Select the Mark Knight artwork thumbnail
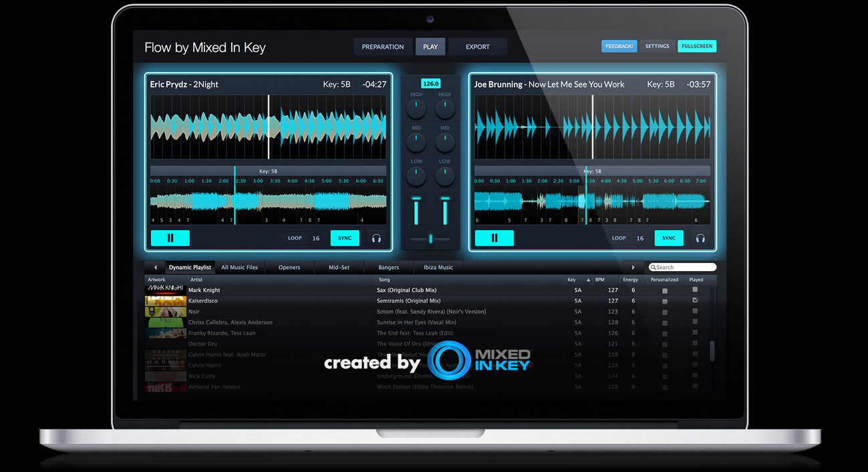868x472 pixels. click(x=166, y=290)
